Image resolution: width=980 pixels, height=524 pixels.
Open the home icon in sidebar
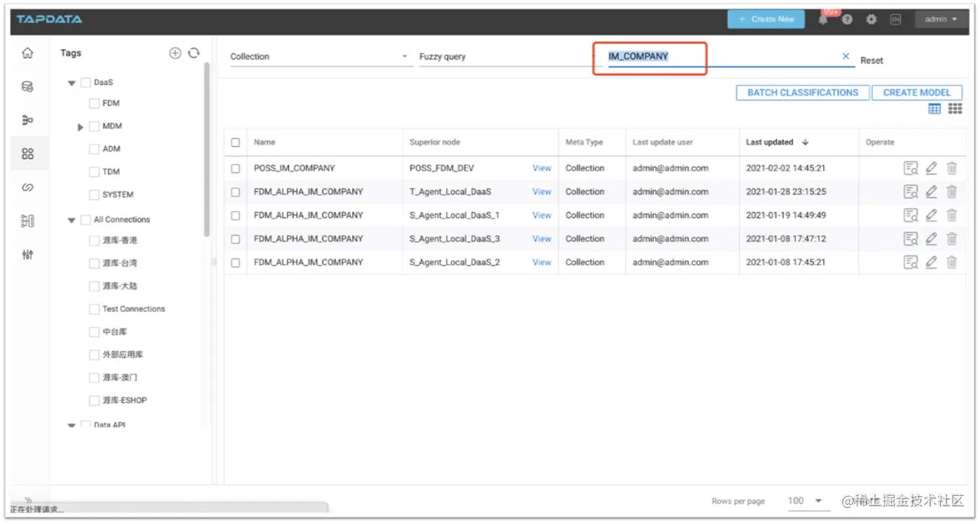28,53
